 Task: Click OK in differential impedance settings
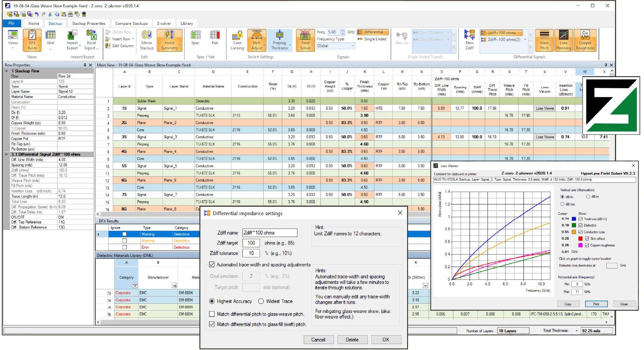386,340
